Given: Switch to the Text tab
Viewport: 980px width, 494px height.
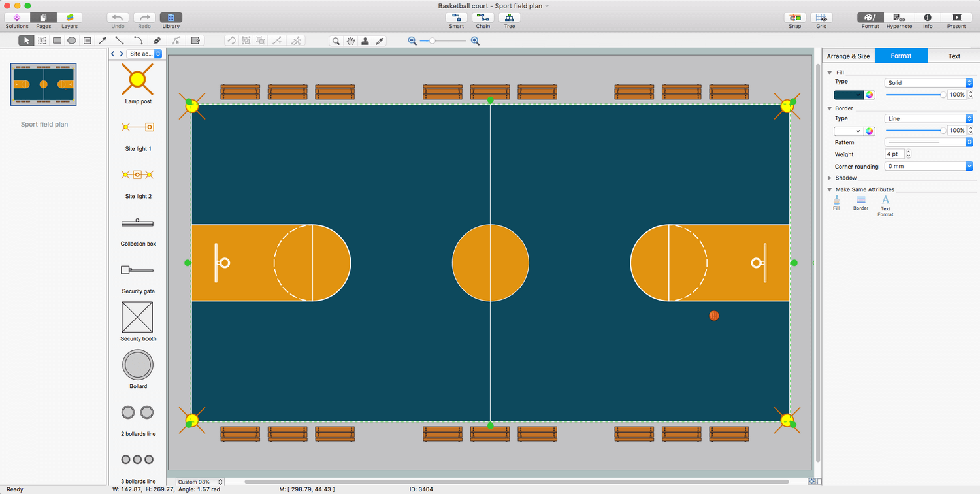Looking at the screenshot, I should coord(954,56).
